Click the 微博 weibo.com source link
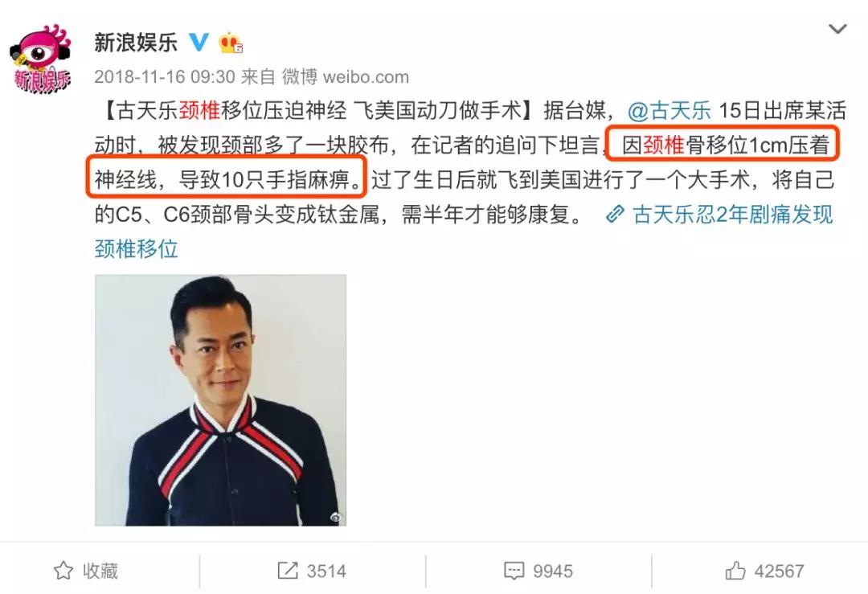 click(x=346, y=77)
